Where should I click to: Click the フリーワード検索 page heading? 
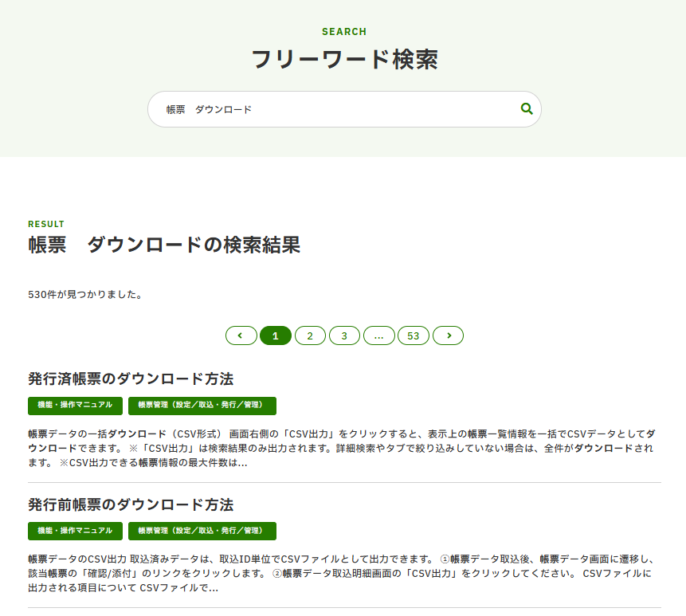click(x=344, y=60)
